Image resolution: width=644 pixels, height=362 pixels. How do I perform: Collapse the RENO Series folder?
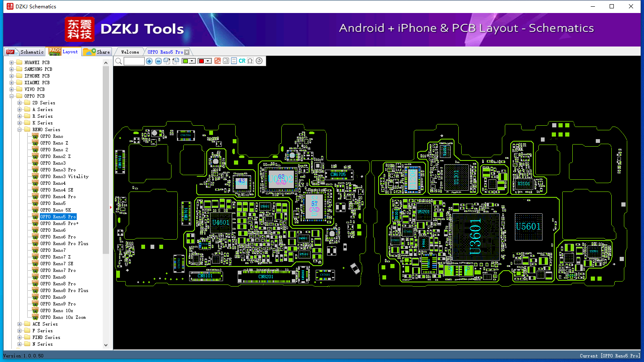point(20,129)
